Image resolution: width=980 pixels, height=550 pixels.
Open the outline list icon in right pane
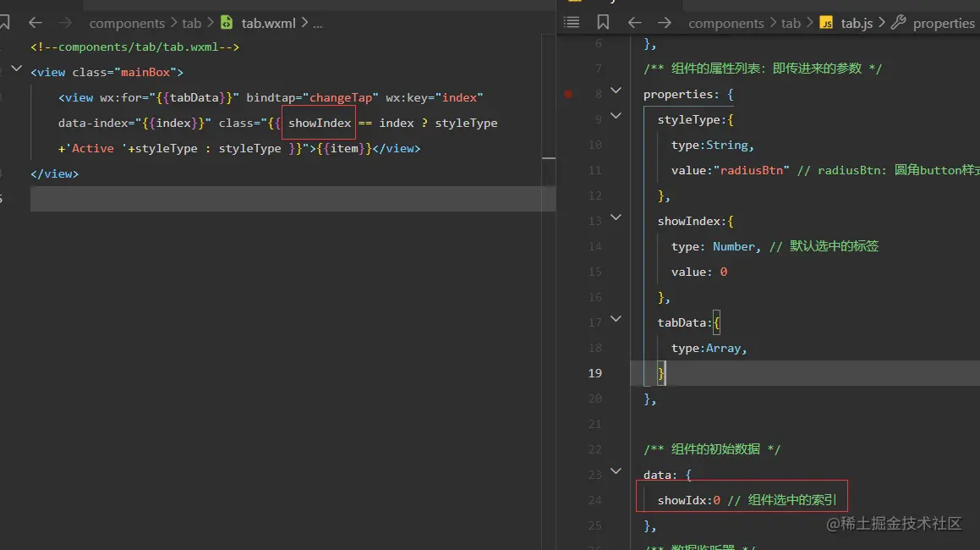pyautogui.click(x=572, y=23)
